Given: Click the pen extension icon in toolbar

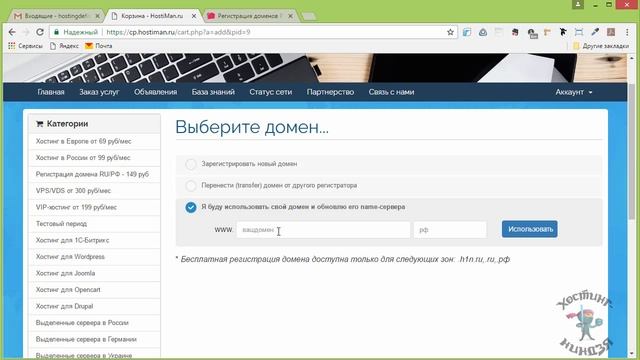Looking at the screenshot, I should click(595, 32).
